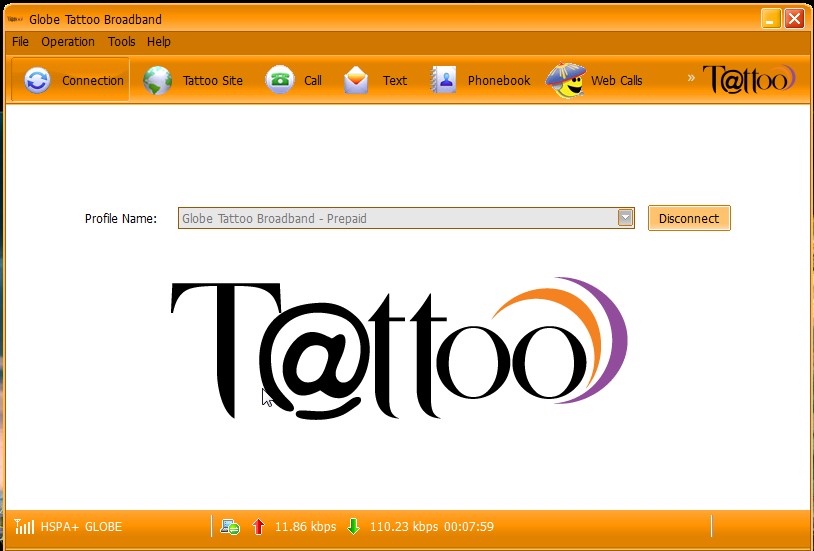Viewport: 814px width, 551px height.
Task: Open the Text envelope icon
Action: 357,81
